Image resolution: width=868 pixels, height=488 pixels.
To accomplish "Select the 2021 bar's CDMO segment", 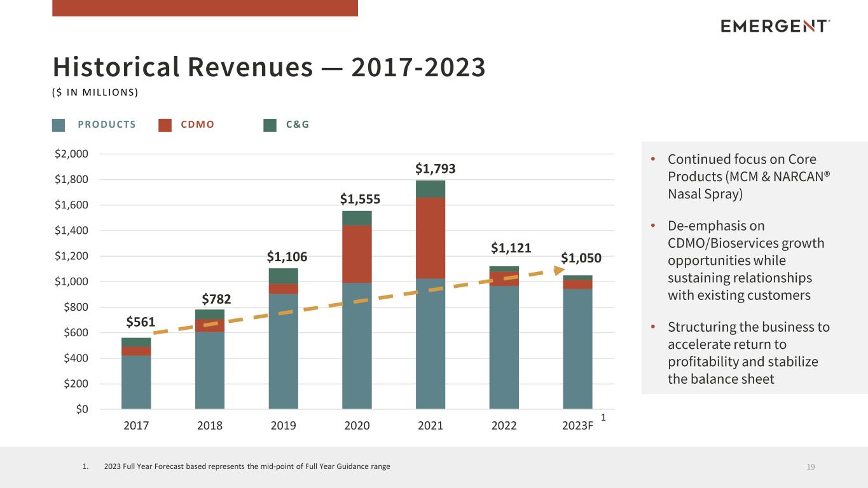I will click(x=431, y=238).
